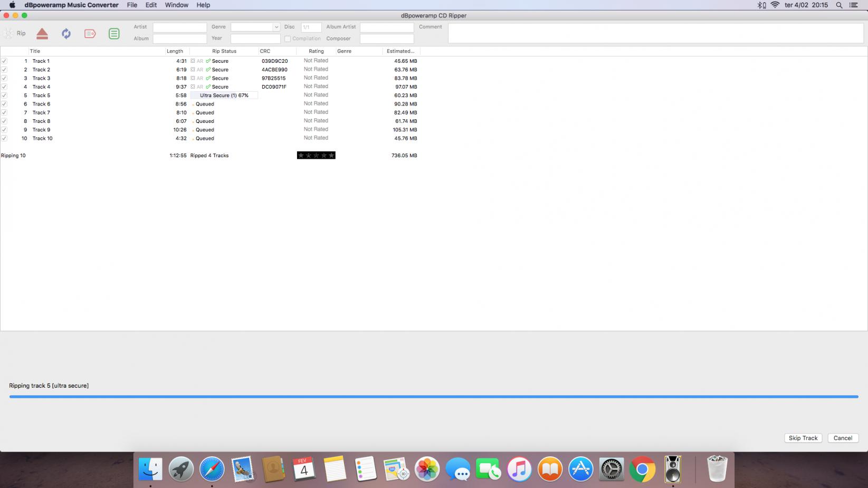
Task: Click the Spotlight search icon
Action: [x=839, y=5]
